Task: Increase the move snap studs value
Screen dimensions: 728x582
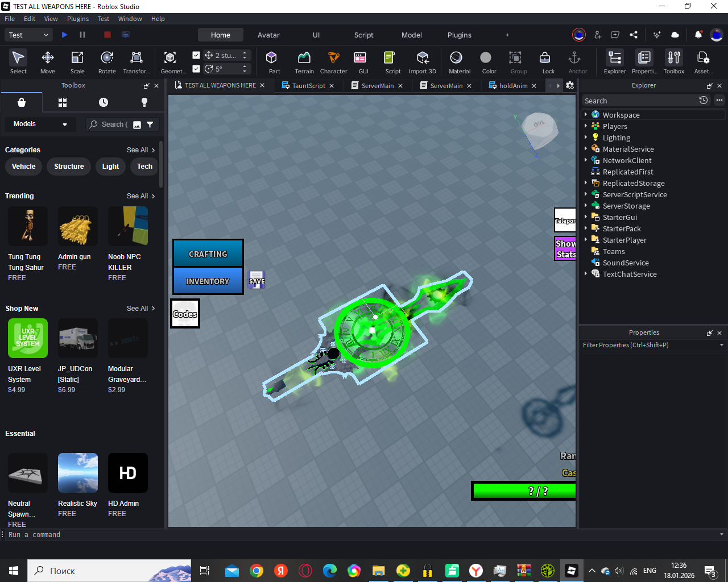Action: [245, 53]
